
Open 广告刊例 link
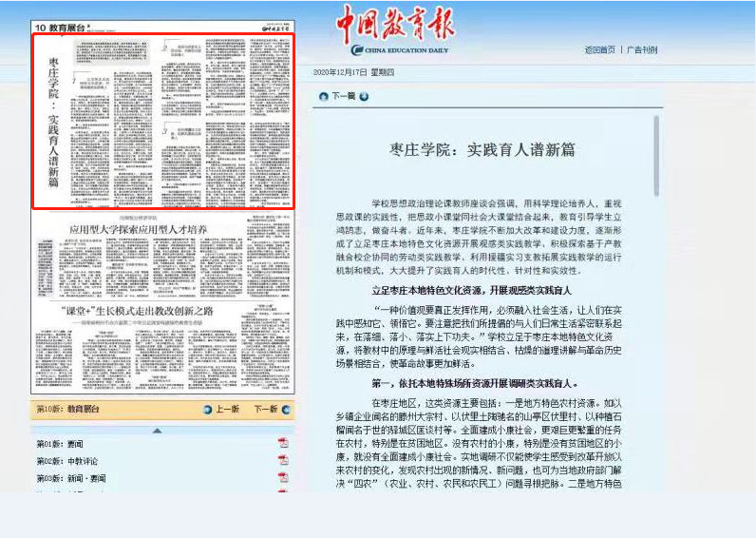pyautogui.click(x=642, y=50)
